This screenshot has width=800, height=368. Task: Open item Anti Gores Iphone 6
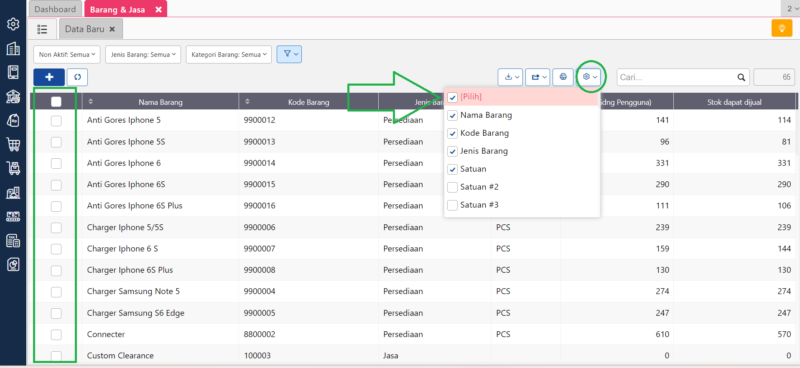click(x=124, y=163)
